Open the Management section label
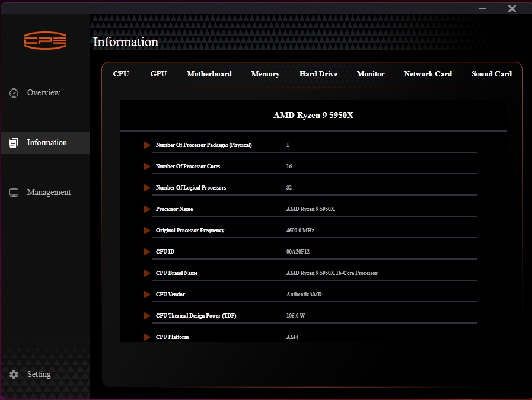The height and width of the screenshot is (400, 532). pos(49,193)
